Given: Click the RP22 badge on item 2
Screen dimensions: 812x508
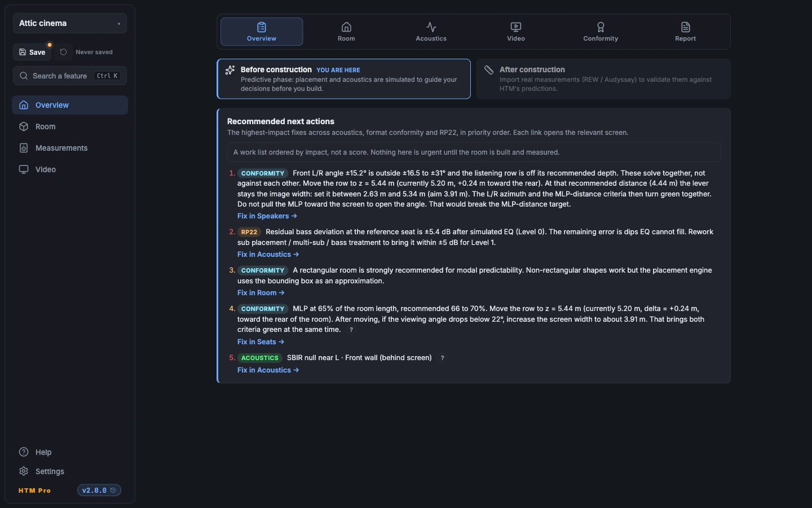Looking at the screenshot, I should (249, 232).
